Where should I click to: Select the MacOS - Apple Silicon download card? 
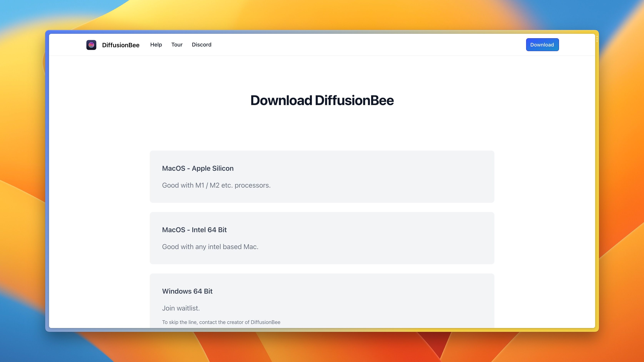(322, 176)
